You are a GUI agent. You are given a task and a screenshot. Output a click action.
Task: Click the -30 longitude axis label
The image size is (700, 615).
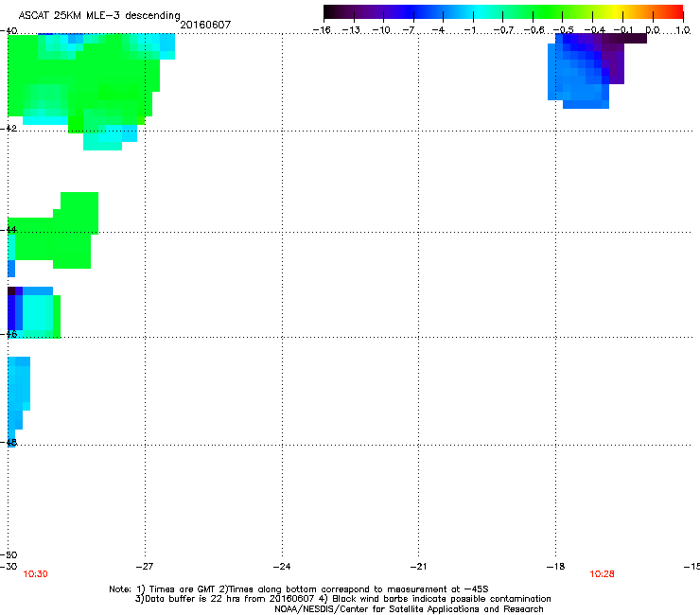pos(9,567)
